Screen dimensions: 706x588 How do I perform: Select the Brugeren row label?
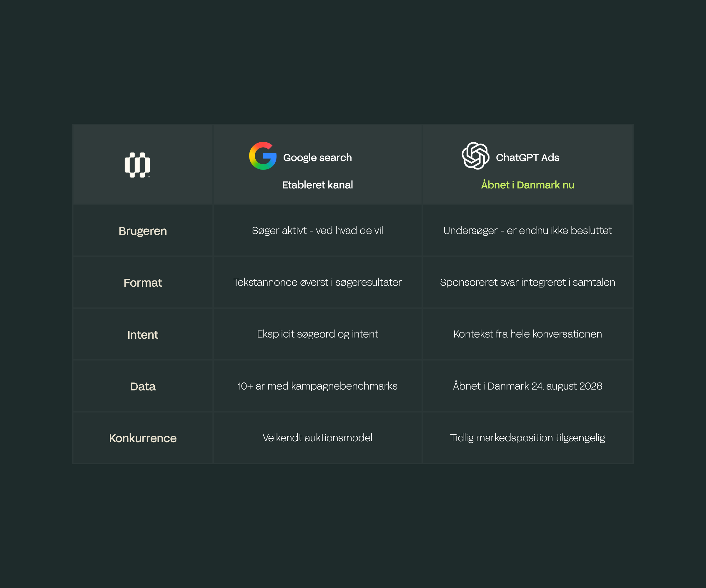143,231
